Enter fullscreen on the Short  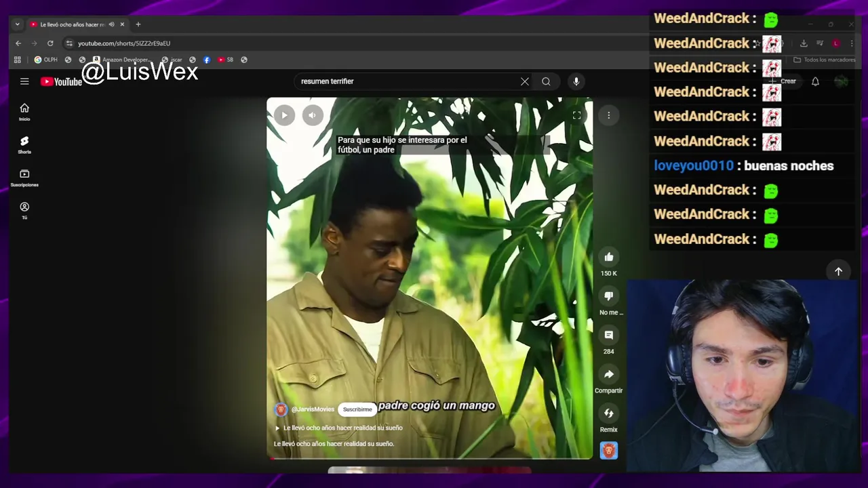(x=576, y=115)
